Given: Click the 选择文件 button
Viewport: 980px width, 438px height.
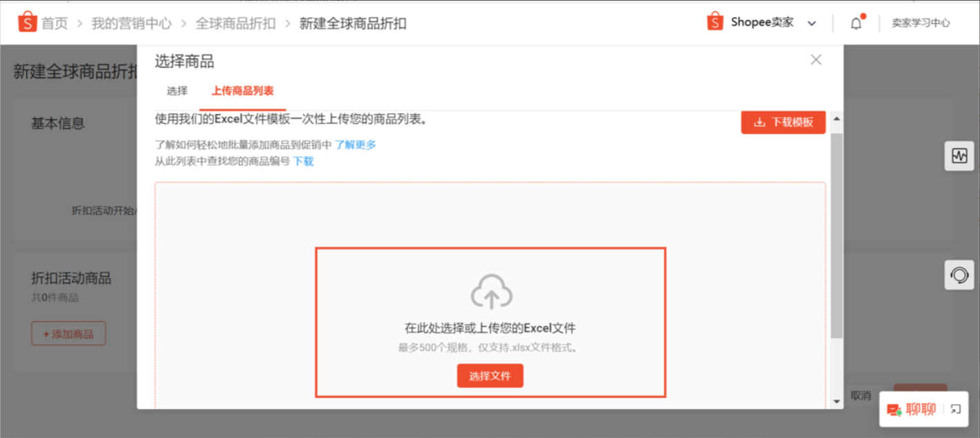Looking at the screenshot, I should [x=490, y=376].
